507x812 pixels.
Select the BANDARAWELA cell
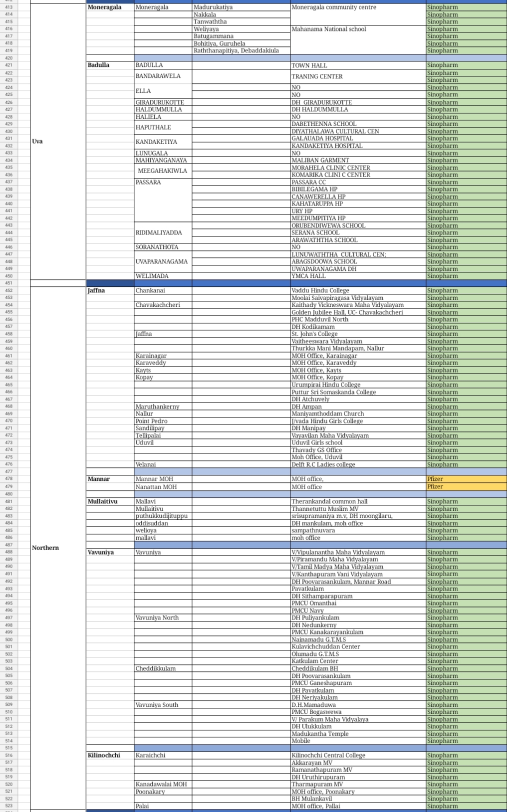click(163, 76)
